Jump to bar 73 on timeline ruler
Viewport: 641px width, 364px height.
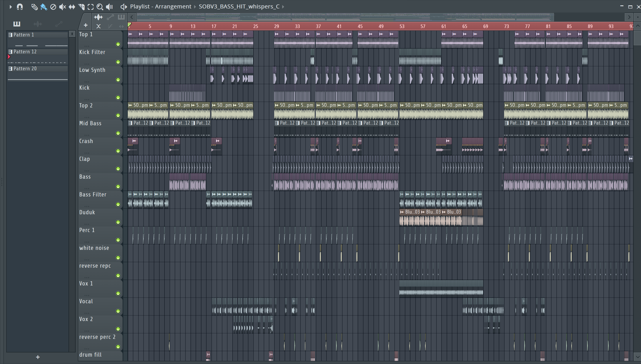506,26
